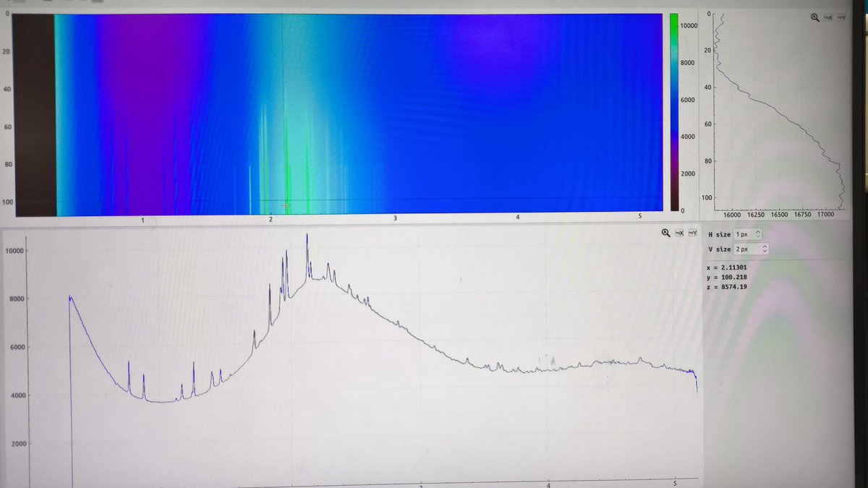Toggle log Y in the bottom spectrum plot
868x488 pixels.
point(693,233)
